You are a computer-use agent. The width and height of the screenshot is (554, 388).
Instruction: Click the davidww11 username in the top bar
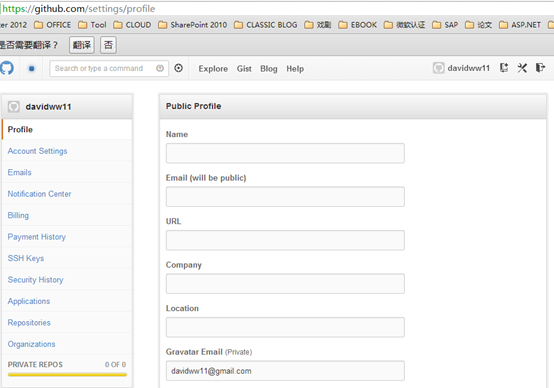[x=468, y=68]
